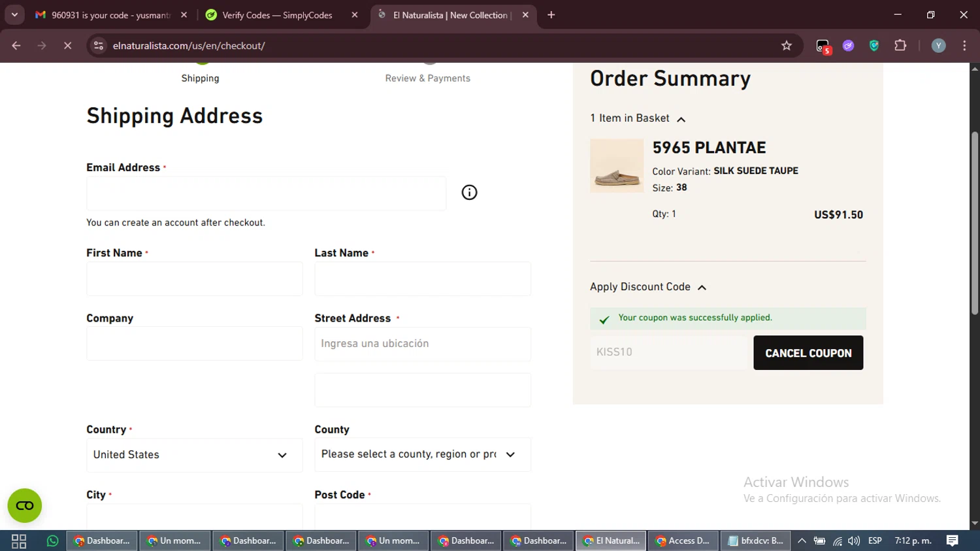Viewport: 980px width, 551px height.
Task: Click the Post Code input field
Action: [423, 517]
